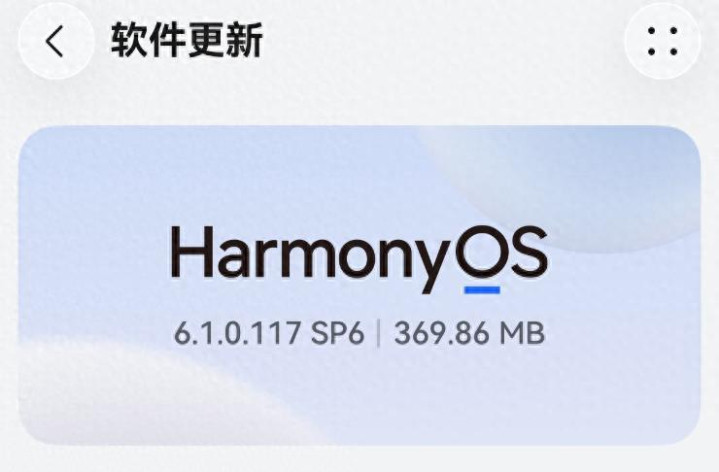Tap the SP6 suffix in the version string
The image size is (719, 472).
[338, 333]
